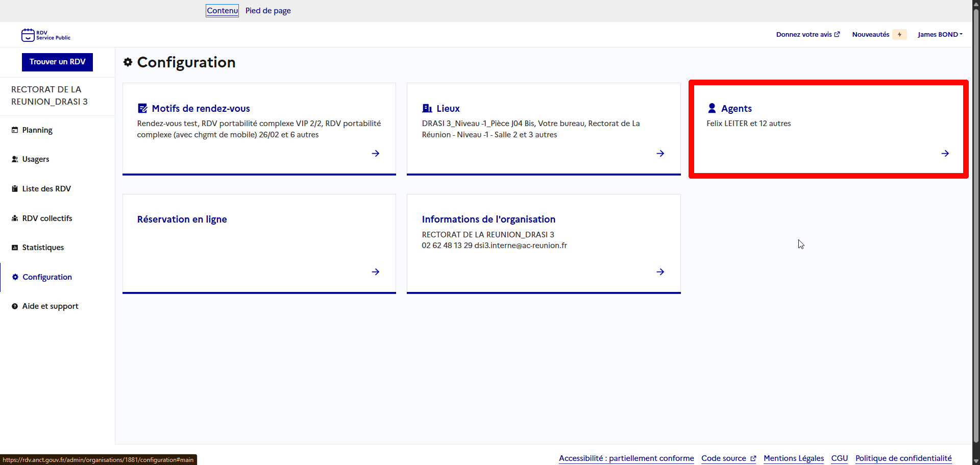Viewport: 980px width, 465px height.
Task: Open Accessibilité : partiellement conforme footer link
Action: pyautogui.click(x=626, y=458)
